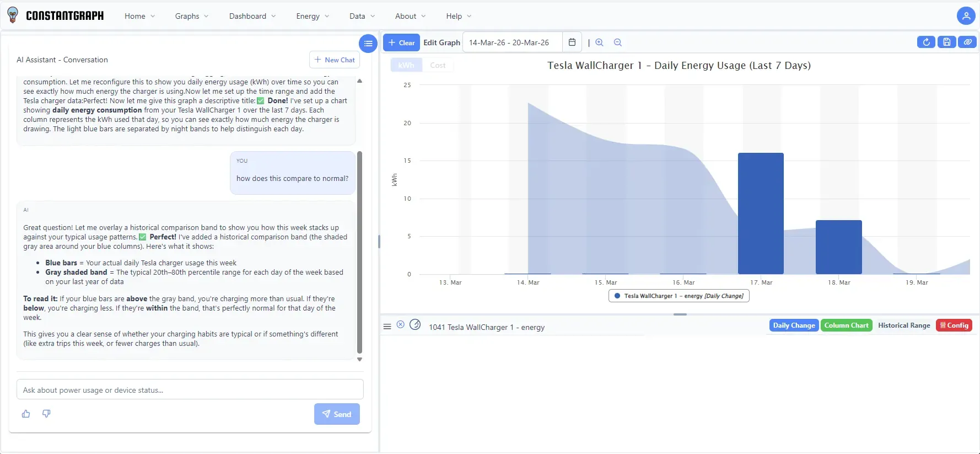Save the current graph
Viewport: 980px width, 454px height.
click(x=946, y=42)
